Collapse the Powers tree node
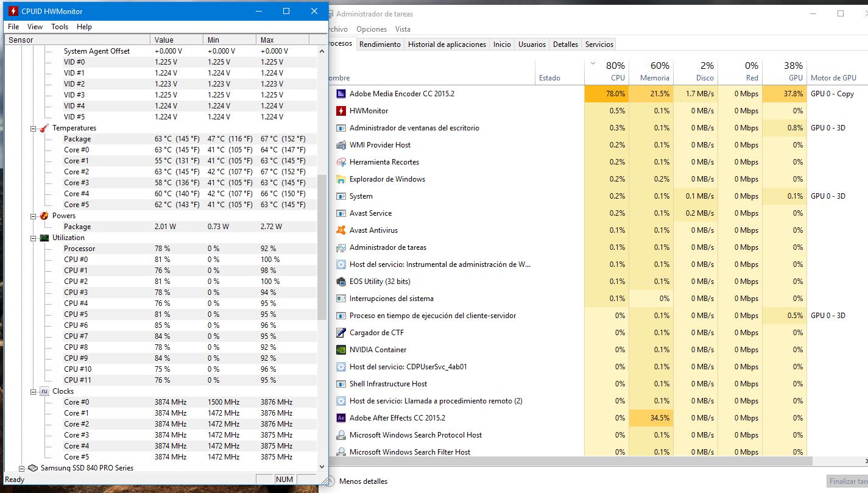868x493 pixels. [x=34, y=216]
